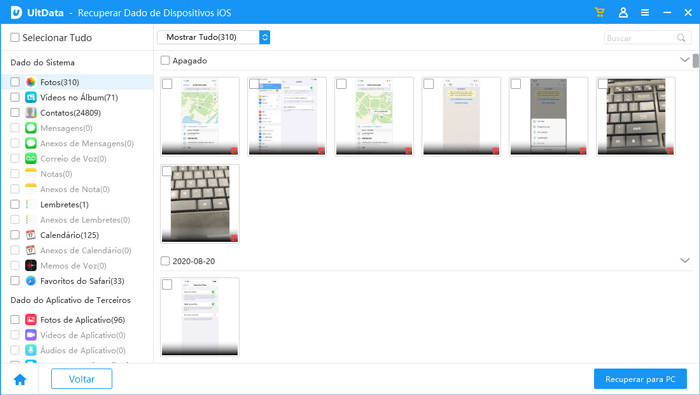
Task: Click the Correio de Voz icon
Action: 31,158
